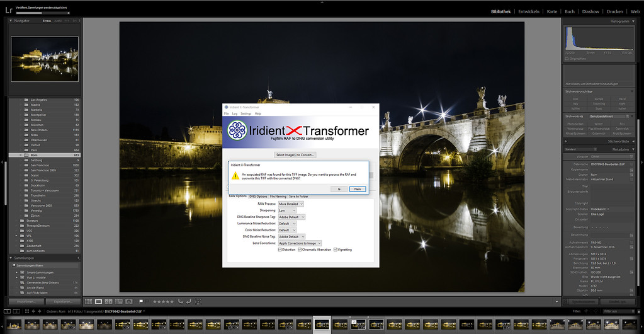
Task: Switch to Entwickeln module
Action: (x=529, y=11)
